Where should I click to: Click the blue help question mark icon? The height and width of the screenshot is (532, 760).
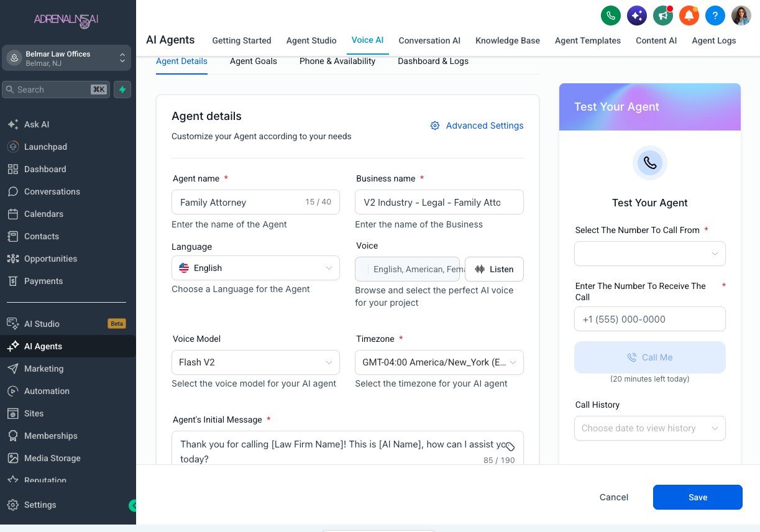(x=715, y=15)
